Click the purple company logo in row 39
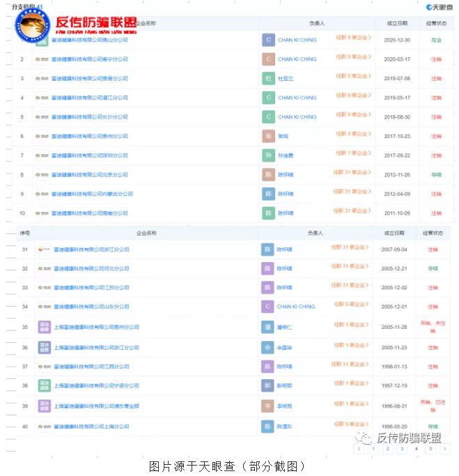Screen dimensions: 459x476 (x=45, y=406)
